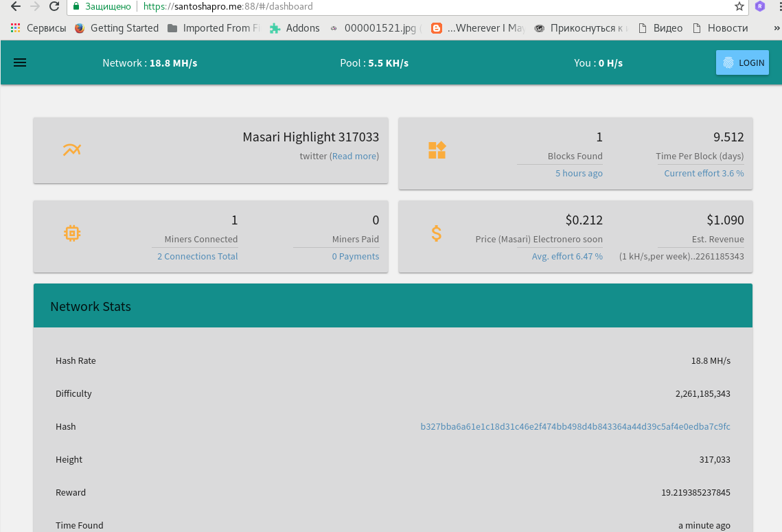Image resolution: width=782 pixels, height=532 pixels.
Task: Open the Новости bookmark
Action: 721,28
